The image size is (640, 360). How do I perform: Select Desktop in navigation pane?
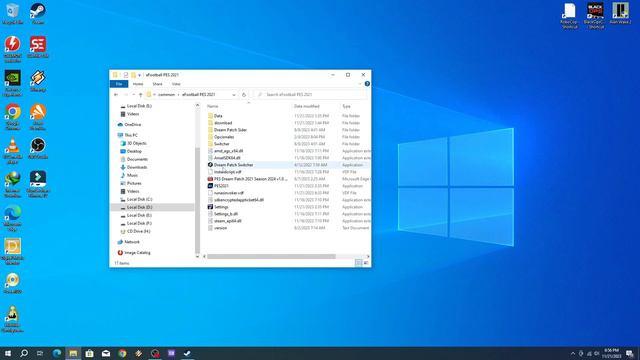131,151
